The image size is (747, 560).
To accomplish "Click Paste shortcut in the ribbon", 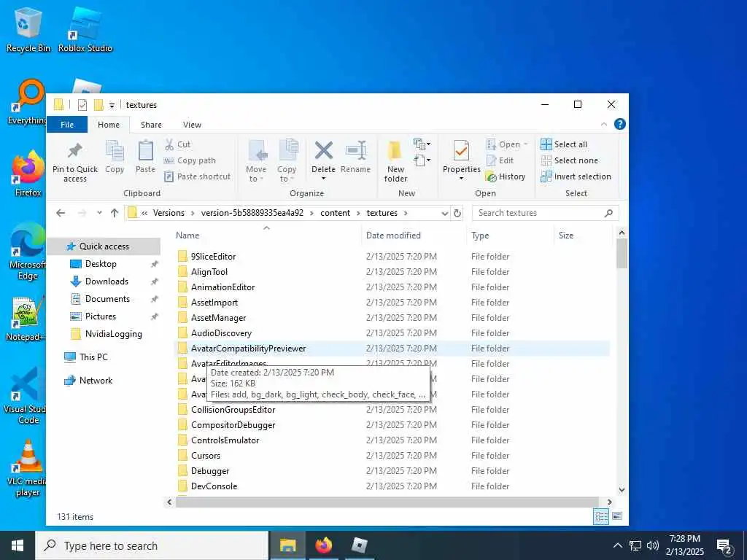I will tap(197, 176).
